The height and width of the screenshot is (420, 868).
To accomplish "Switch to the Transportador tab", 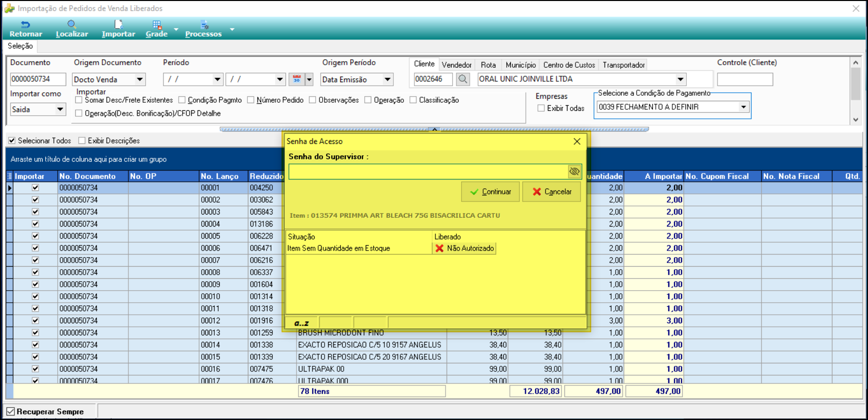I will [624, 65].
